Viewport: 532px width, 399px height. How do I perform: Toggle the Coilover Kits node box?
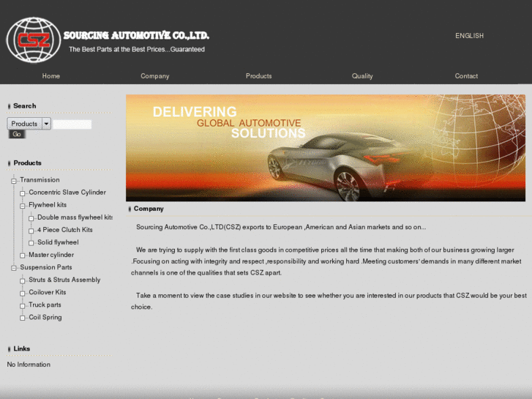[x=23, y=294]
